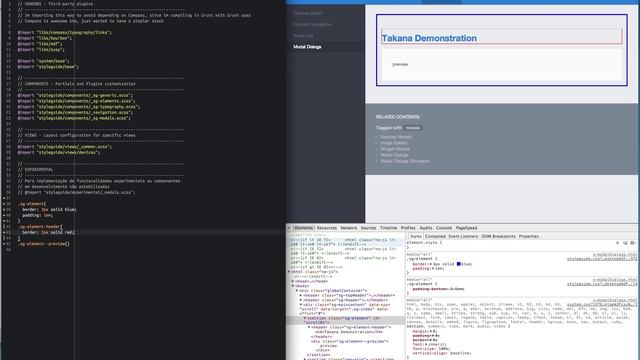Expand the border shorthand triangle in .sg-element rule

point(431,264)
